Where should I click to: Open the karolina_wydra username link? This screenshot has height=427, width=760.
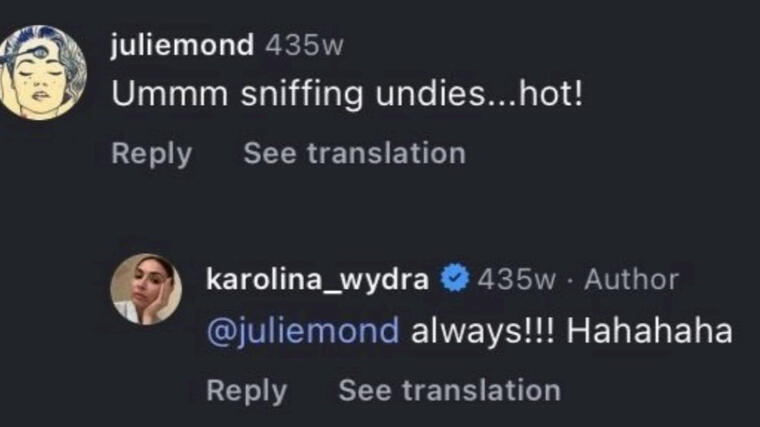(318, 278)
